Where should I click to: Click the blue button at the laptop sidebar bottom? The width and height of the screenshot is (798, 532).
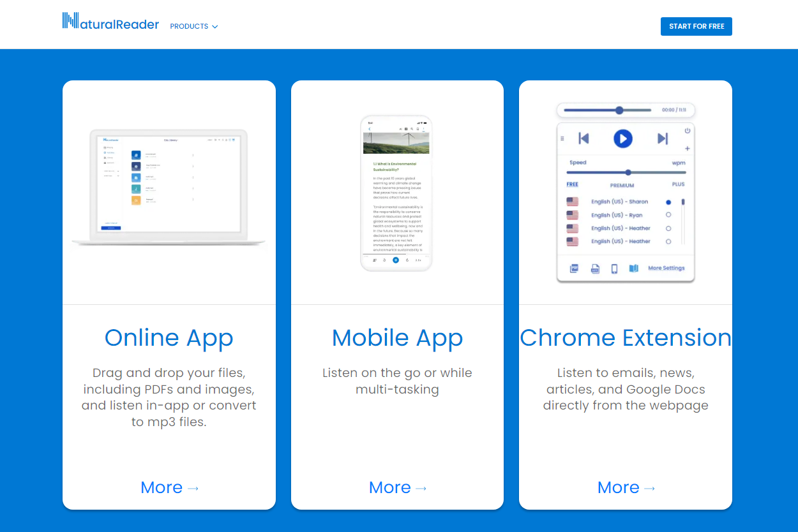pyautogui.click(x=111, y=228)
